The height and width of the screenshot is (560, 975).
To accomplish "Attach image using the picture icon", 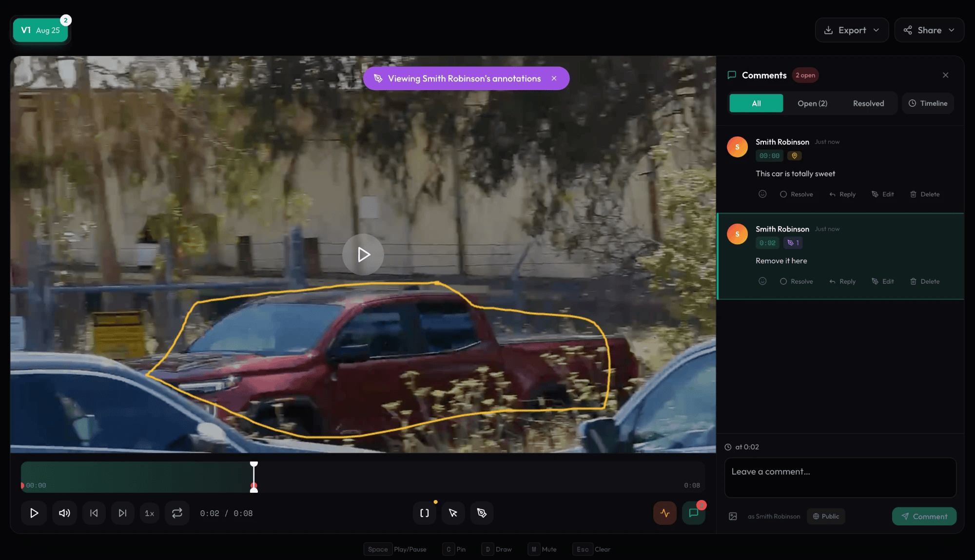I will pyautogui.click(x=733, y=517).
